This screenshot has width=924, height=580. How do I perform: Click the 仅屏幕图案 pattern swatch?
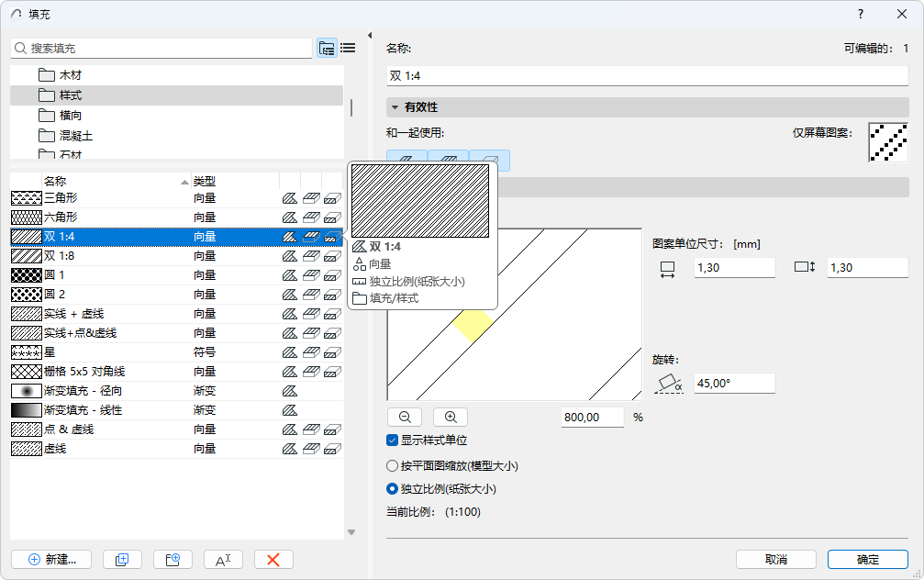tap(888, 142)
